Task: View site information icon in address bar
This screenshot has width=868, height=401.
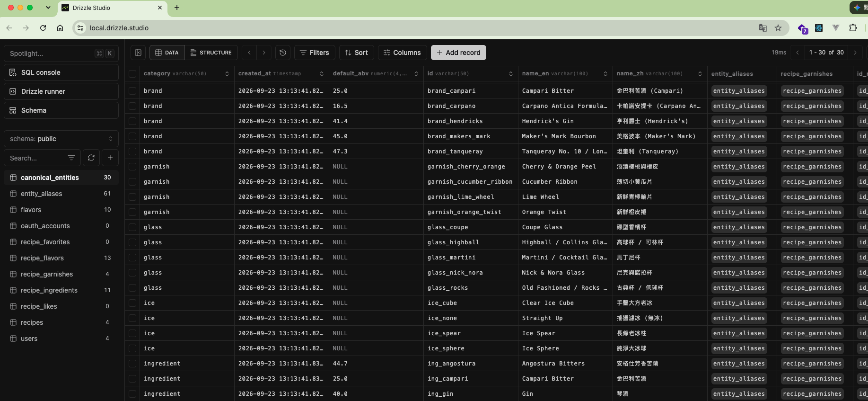Action: point(80,28)
